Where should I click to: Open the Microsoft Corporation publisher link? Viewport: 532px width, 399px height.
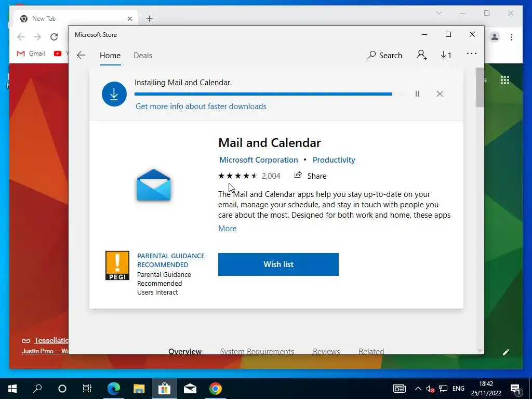tap(259, 160)
